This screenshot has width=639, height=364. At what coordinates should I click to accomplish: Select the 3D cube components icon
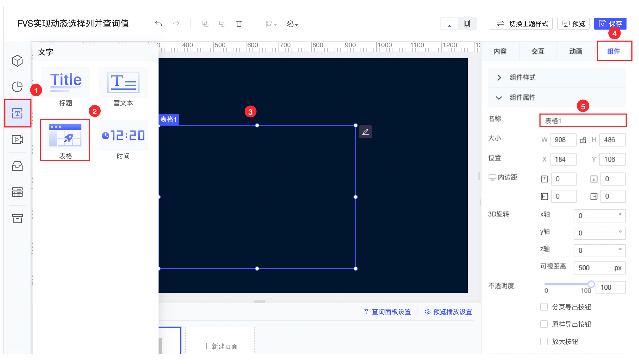click(x=17, y=61)
